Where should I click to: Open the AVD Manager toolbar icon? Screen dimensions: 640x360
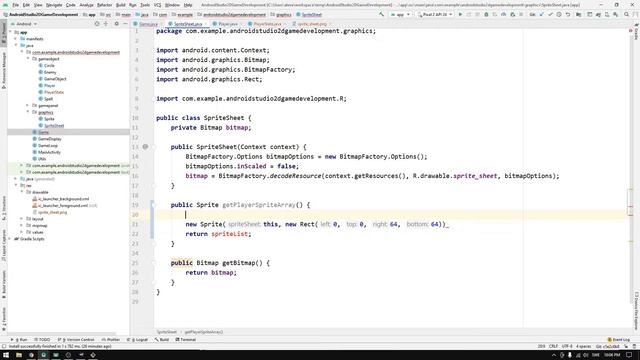pyautogui.click(x=607, y=15)
